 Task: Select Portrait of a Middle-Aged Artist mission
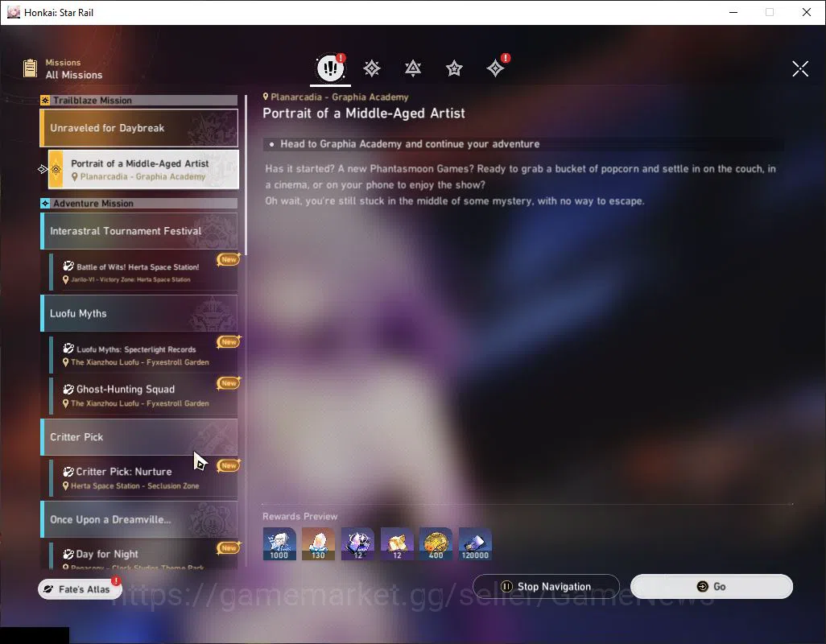143,170
